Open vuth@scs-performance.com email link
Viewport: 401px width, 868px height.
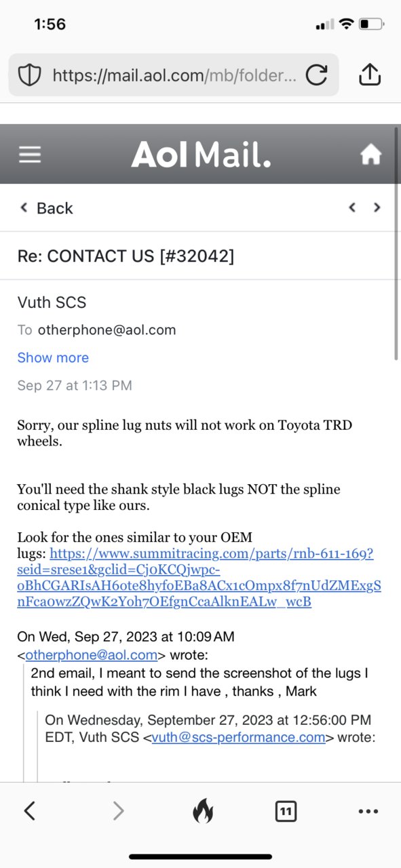238,737
